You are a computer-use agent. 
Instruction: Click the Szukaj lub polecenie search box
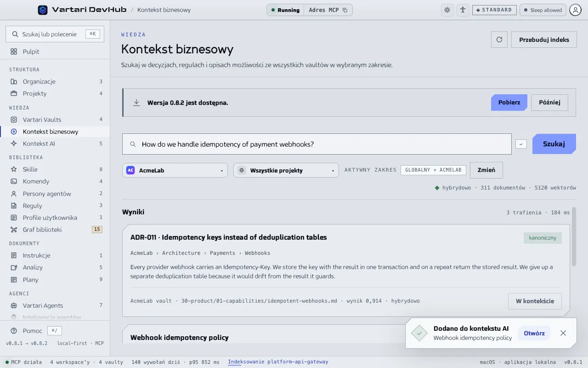(55, 34)
